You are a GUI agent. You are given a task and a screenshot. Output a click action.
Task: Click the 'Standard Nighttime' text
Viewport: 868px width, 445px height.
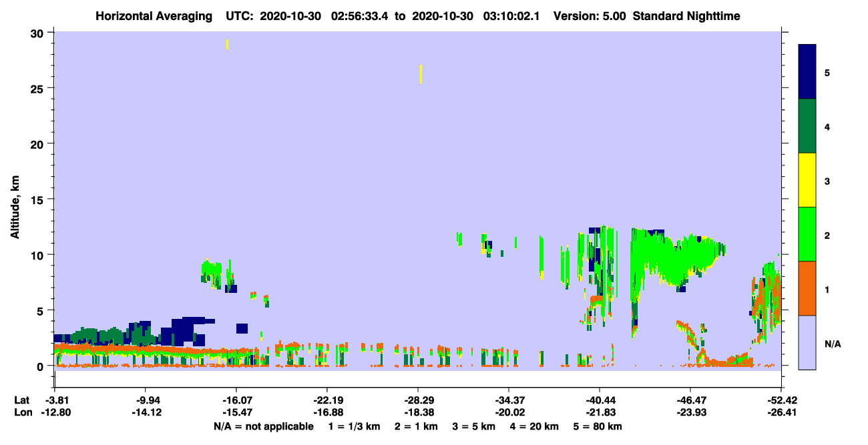(686, 16)
